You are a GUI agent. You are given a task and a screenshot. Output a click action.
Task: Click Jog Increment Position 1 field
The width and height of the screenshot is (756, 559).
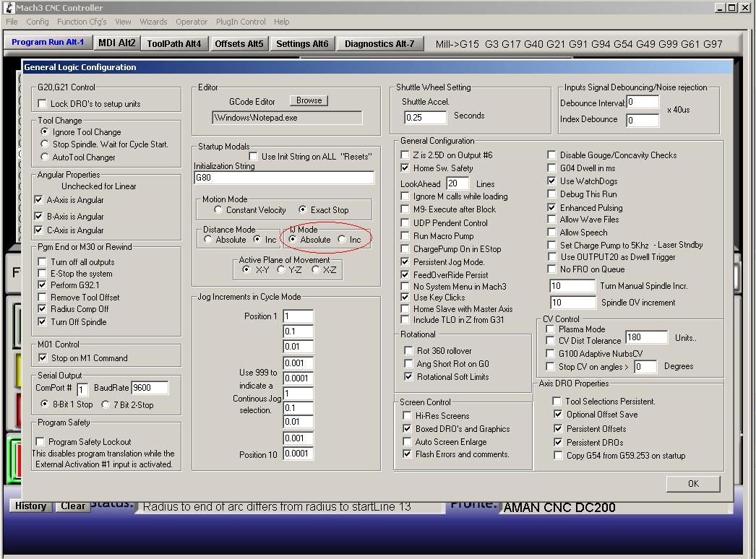(x=298, y=316)
